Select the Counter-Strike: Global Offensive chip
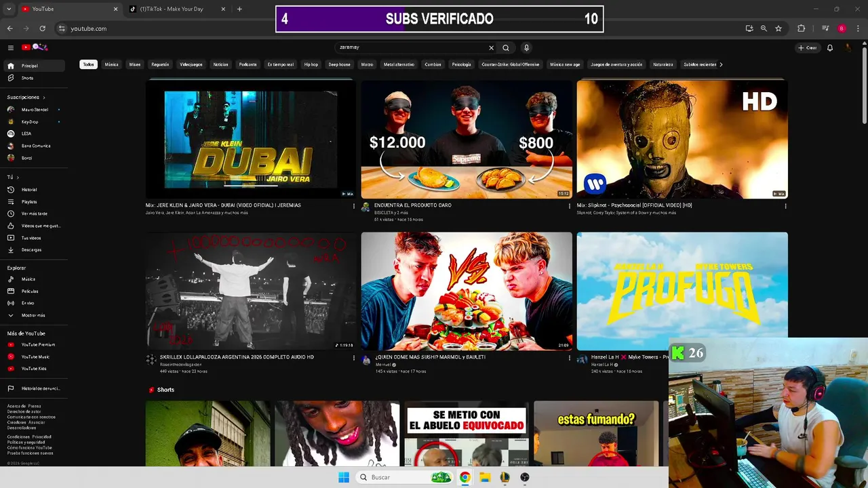This screenshot has height=488, width=868. [511, 64]
